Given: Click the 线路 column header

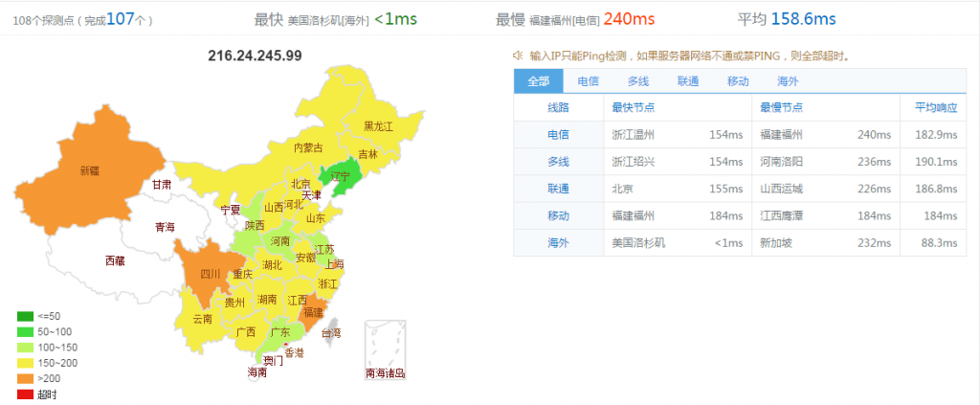Looking at the screenshot, I should pyautogui.click(x=558, y=107).
